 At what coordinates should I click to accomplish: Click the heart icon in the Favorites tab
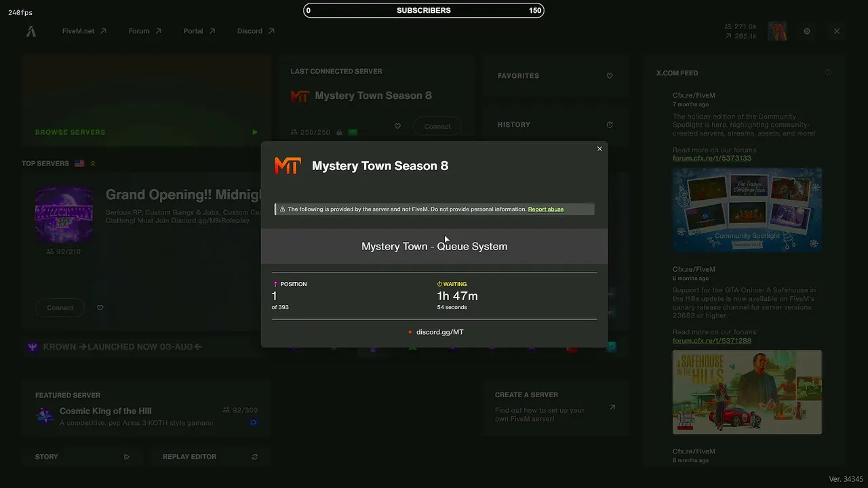point(610,76)
